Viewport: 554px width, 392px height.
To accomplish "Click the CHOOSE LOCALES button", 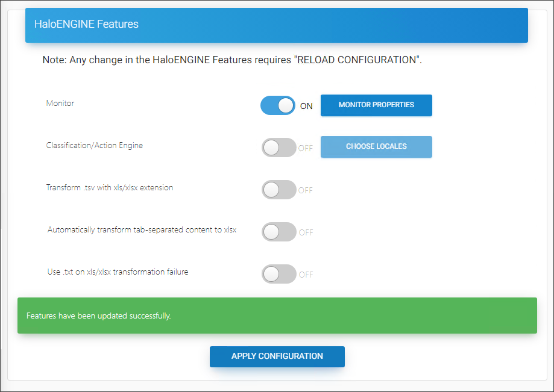I will (376, 147).
